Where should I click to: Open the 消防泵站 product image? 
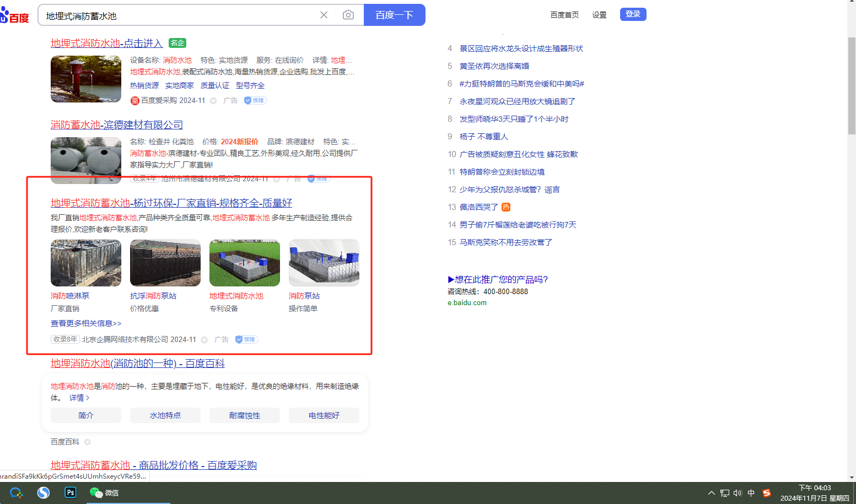pyautogui.click(x=324, y=263)
